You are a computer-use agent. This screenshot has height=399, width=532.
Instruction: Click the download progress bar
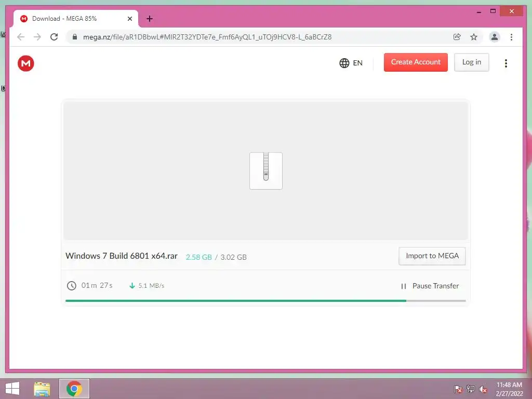pyautogui.click(x=265, y=301)
